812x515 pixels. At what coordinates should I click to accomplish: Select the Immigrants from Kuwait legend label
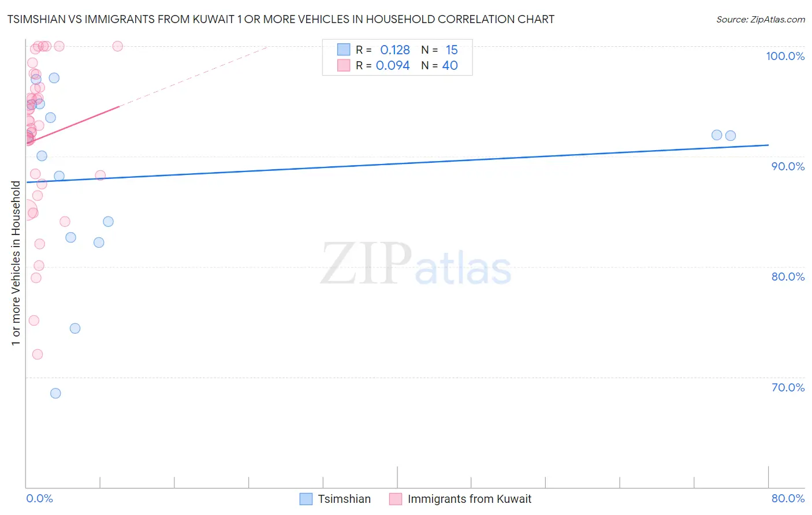[x=470, y=499]
